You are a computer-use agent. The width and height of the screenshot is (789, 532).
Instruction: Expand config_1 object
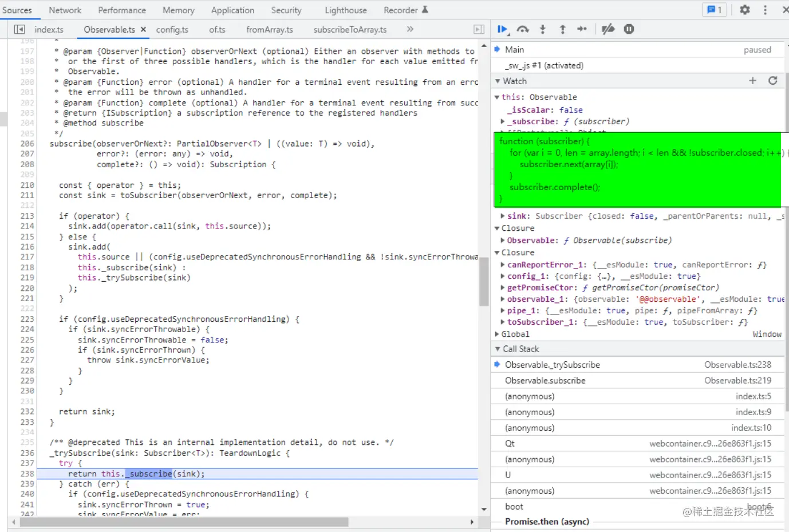[503, 276]
